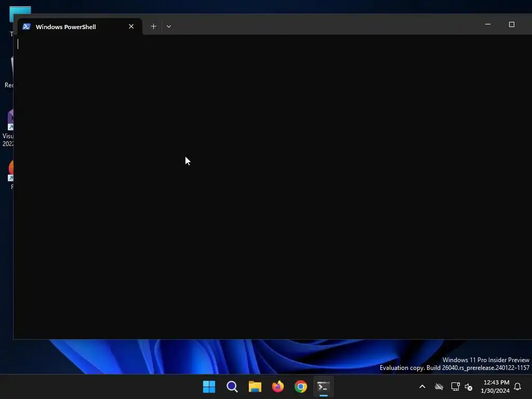Open OneDrive tray icon
Screen dimensions: 532x399
point(439,387)
